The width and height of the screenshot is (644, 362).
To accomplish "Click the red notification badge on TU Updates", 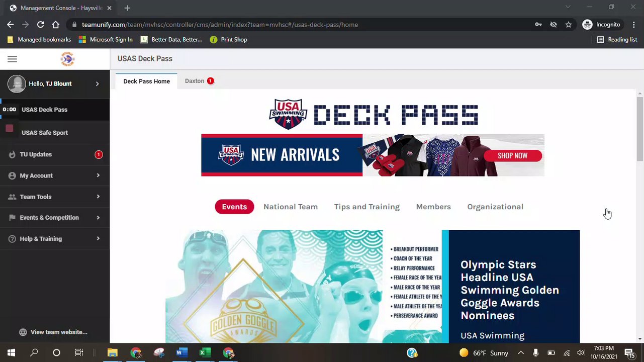I will (x=99, y=154).
